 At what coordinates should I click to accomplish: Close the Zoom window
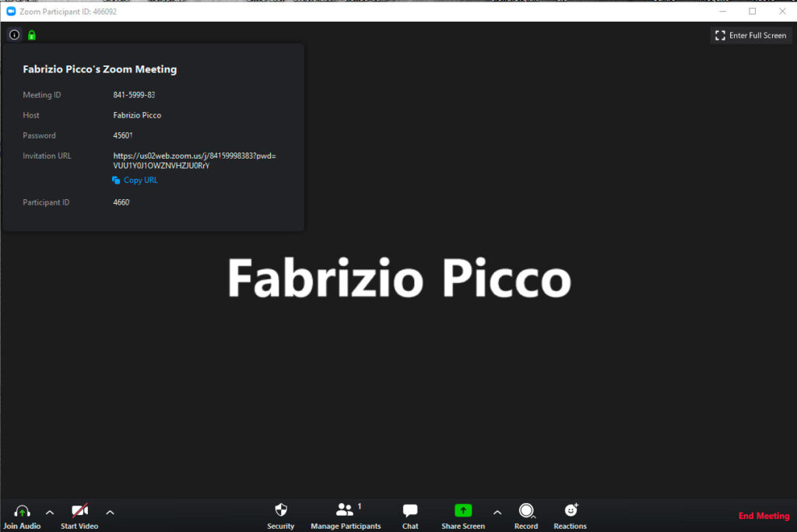pyautogui.click(x=782, y=11)
